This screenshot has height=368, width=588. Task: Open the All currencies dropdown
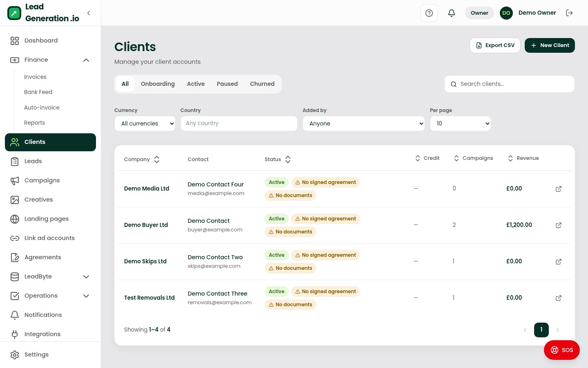[145, 123]
